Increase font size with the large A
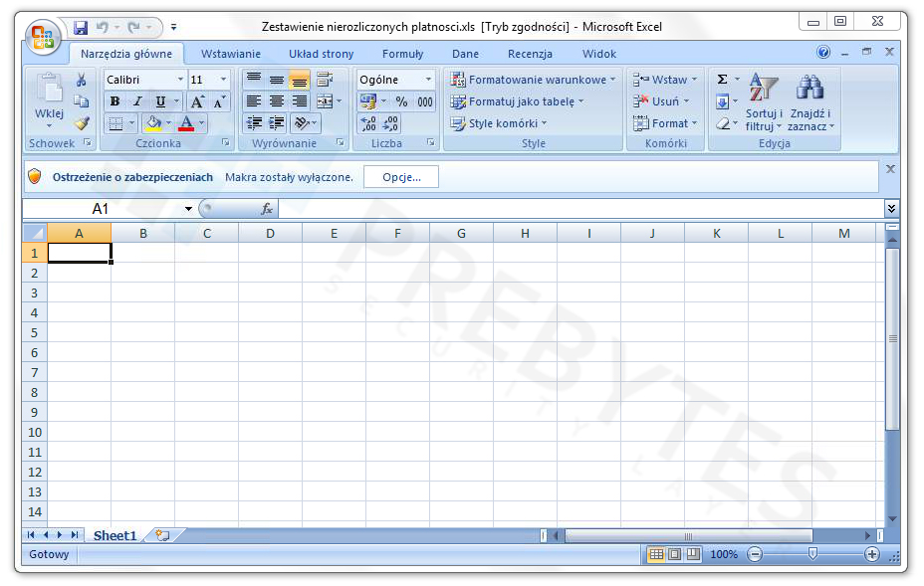Viewport: 924px width, 586px height. [197, 101]
